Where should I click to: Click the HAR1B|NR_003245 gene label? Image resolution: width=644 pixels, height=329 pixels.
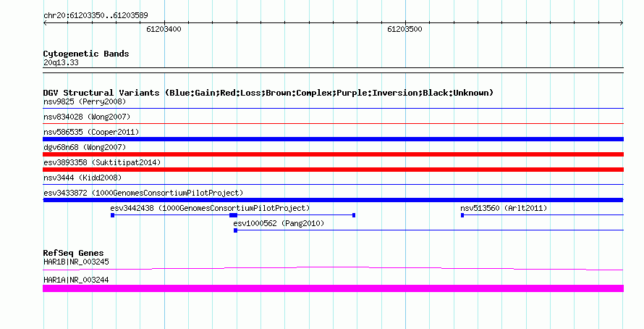76,262
